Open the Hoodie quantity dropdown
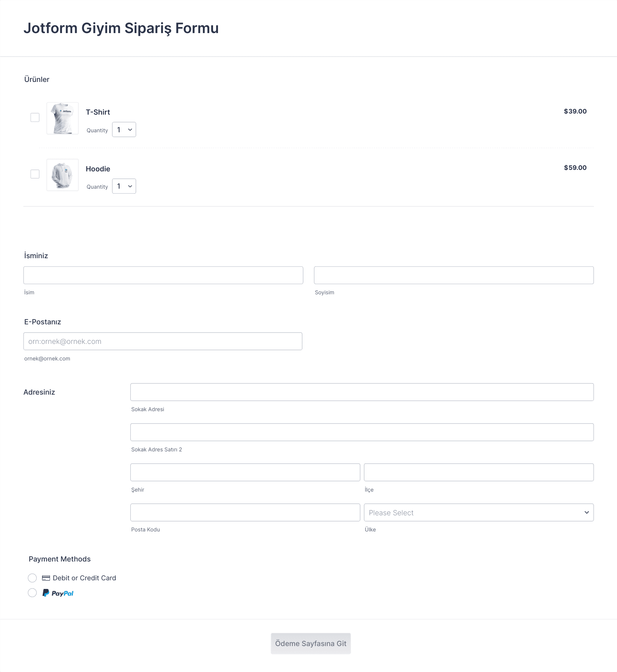 [124, 186]
